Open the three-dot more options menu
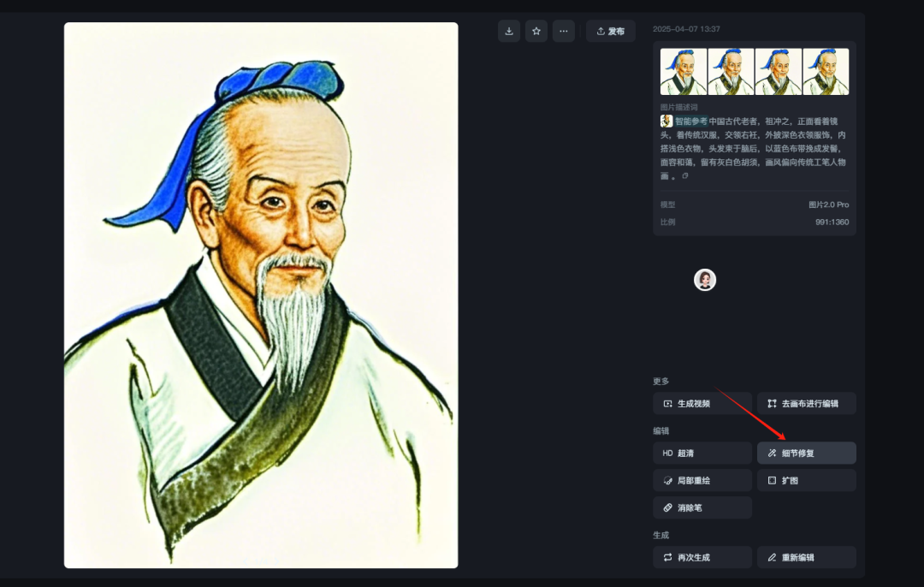Viewport: 924px width, 587px height. click(x=563, y=32)
